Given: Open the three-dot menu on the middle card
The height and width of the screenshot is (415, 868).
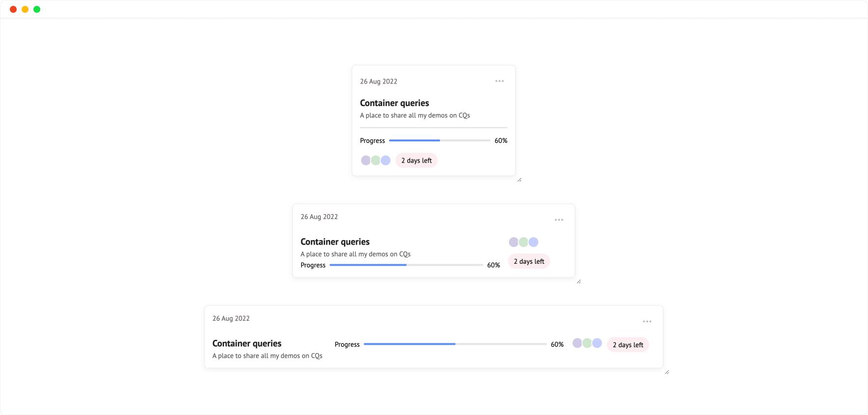Looking at the screenshot, I should [x=559, y=220].
